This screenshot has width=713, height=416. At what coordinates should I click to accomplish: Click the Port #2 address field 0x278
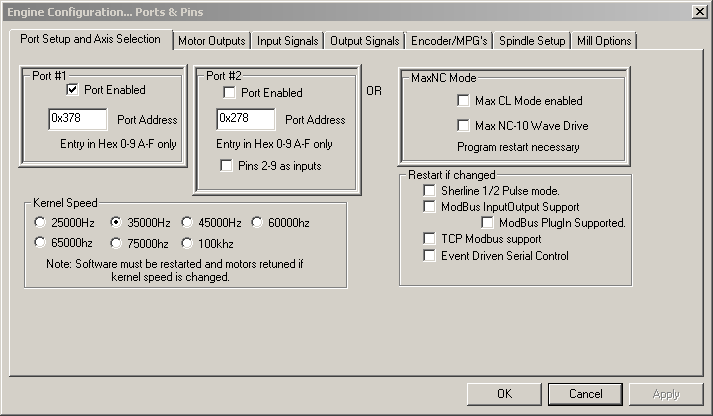tap(245, 119)
